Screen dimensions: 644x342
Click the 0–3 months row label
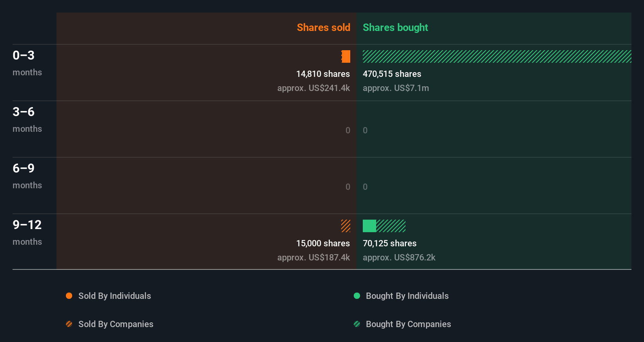click(27, 63)
